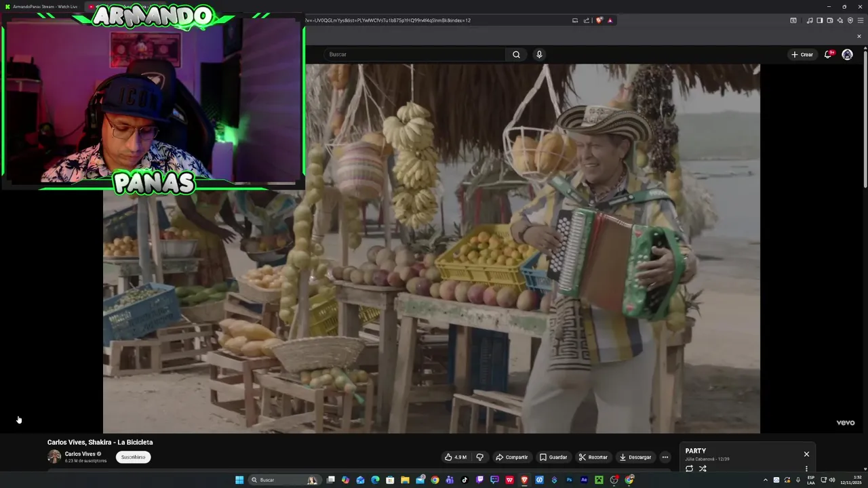Open Microsoft Edge from the taskbar
Image resolution: width=868 pixels, height=488 pixels.
[375, 480]
